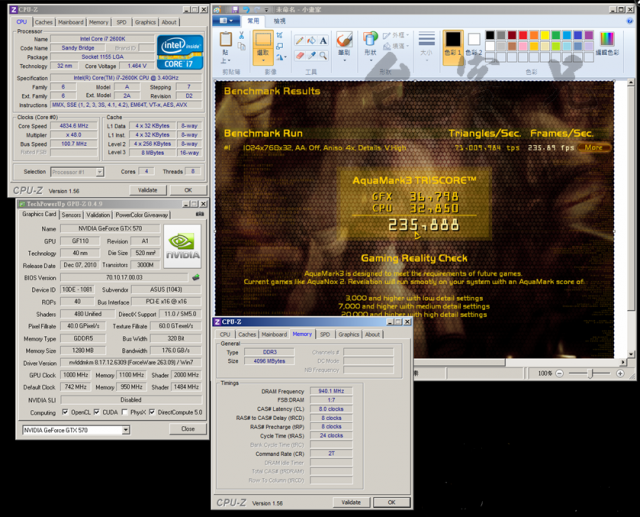Click the More button in benchmark results
640x517 pixels.
coord(593,148)
